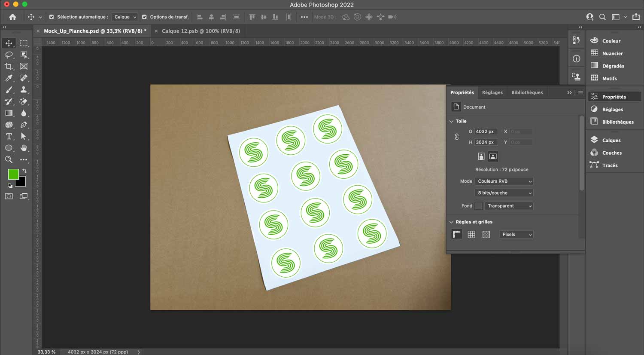Select the Frame tool
This screenshot has width=644, height=355.
24,66
